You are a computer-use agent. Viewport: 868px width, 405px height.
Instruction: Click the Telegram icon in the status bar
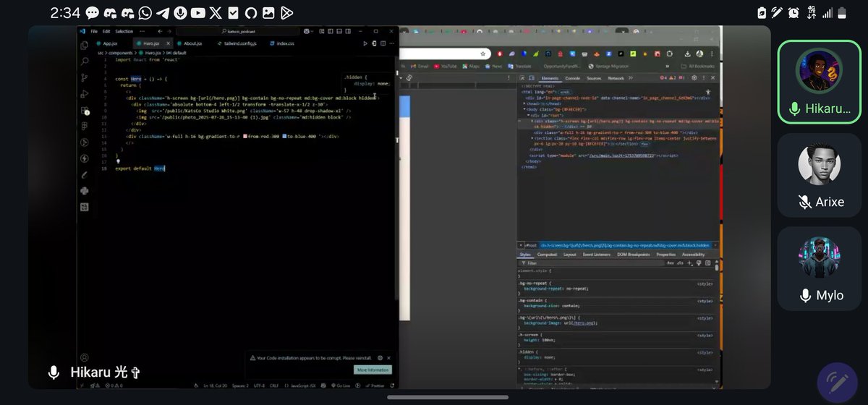coord(163,13)
